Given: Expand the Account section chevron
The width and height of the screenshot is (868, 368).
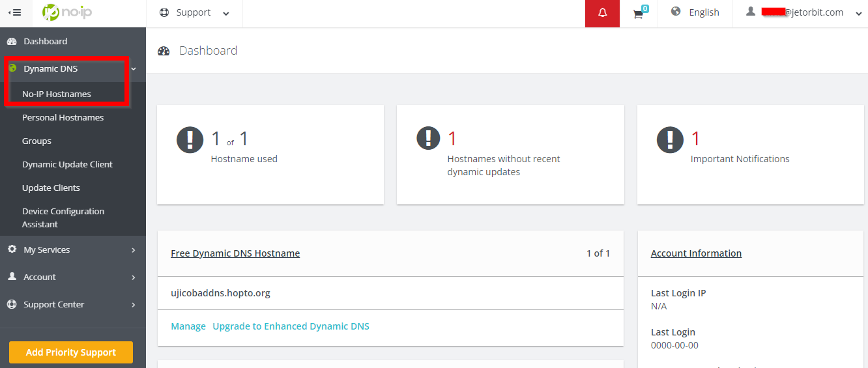Looking at the screenshot, I should click(x=134, y=277).
